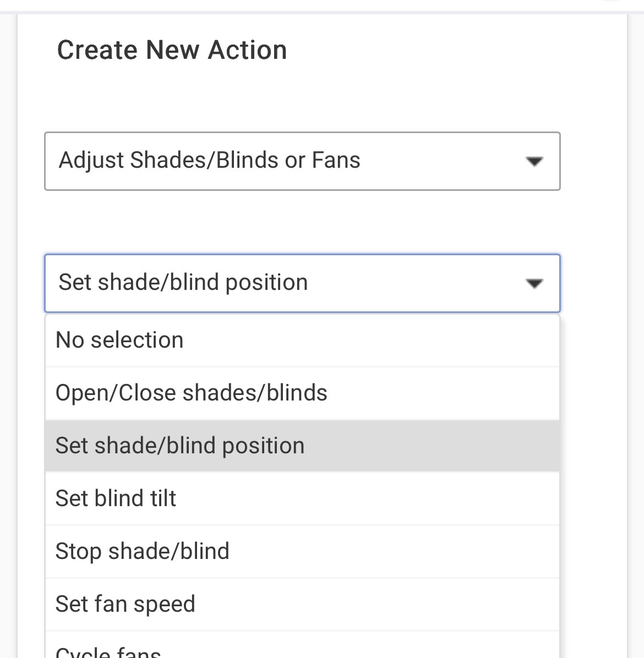
Task: Choose No selection from the list
Action: (x=119, y=340)
